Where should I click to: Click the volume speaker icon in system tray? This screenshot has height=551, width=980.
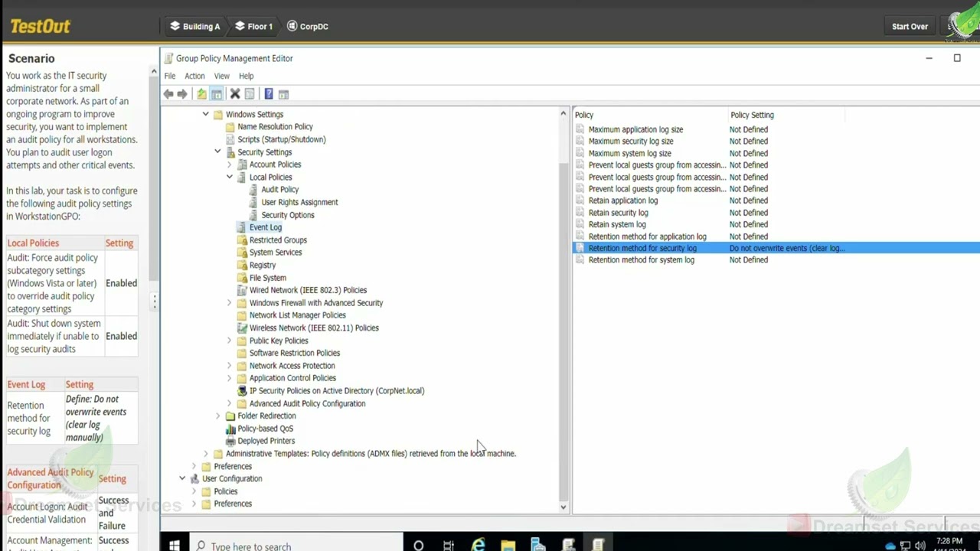pos(920,546)
